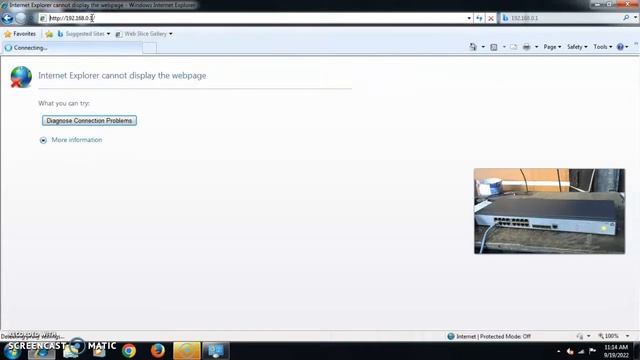
Task: Open Network Connections taskbar icon
Action: coord(216,351)
